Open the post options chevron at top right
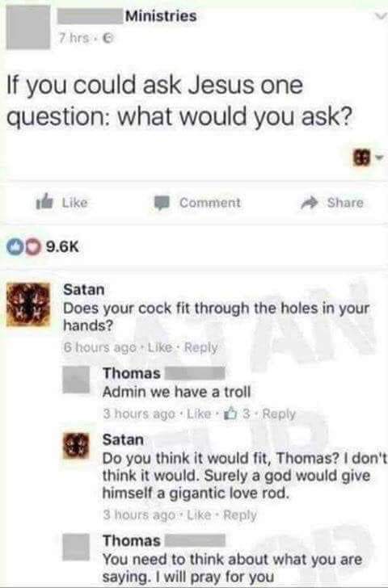Image resolution: width=388 pixels, height=588 pixels. [x=381, y=16]
